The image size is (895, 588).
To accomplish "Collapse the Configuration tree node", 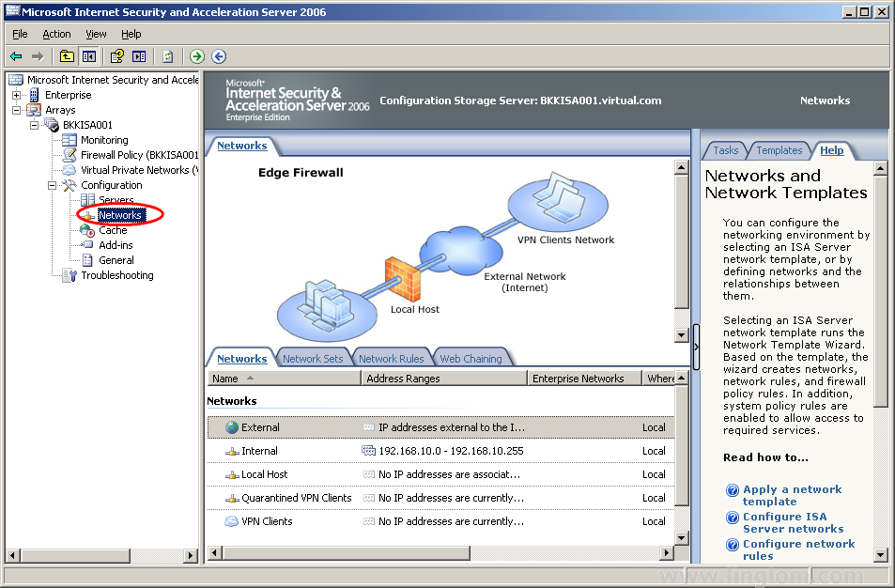I will click(52, 185).
